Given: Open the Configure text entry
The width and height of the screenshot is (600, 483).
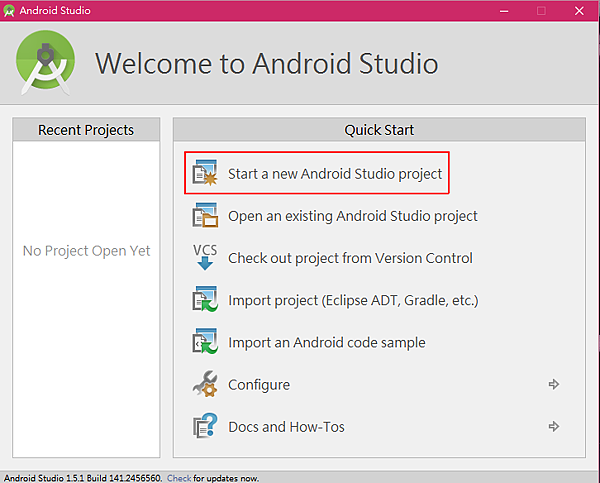Looking at the screenshot, I should pos(259,384).
